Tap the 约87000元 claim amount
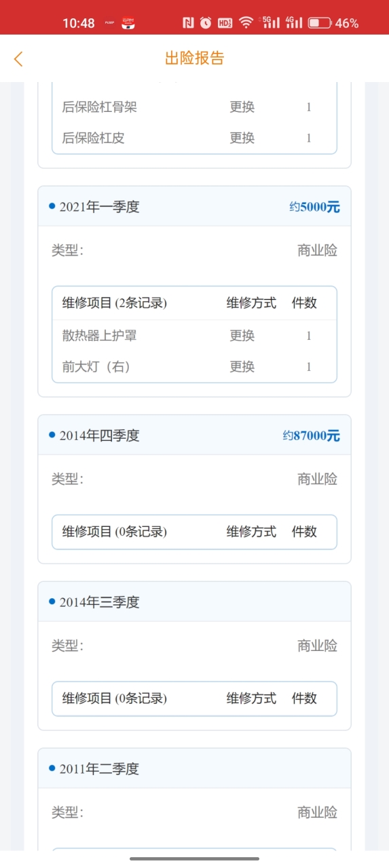The image size is (389, 868). (x=311, y=436)
